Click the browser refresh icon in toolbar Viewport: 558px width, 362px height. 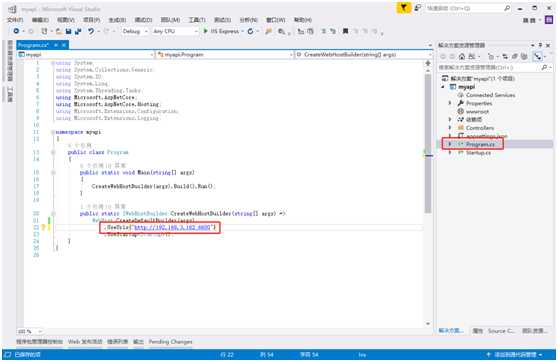[x=250, y=31]
